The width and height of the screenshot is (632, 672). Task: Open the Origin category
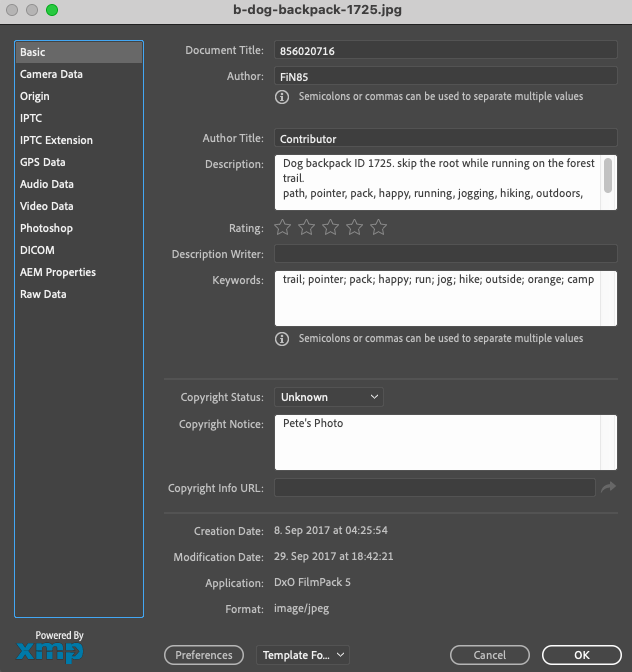click(78, 96)
